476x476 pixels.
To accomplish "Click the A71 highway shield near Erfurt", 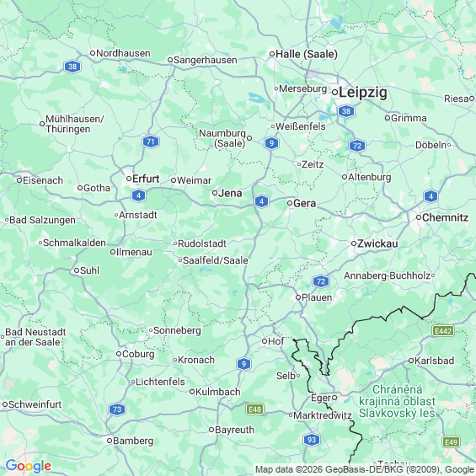I will point(151,142).
